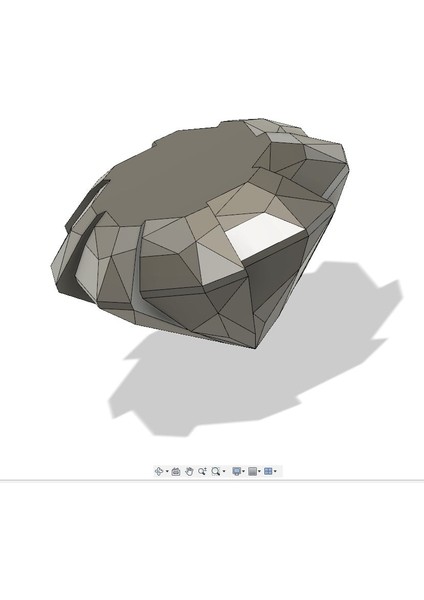The image size is (424, 600).
Task: Select the Pan hand tool
Action: click(189, 471)
